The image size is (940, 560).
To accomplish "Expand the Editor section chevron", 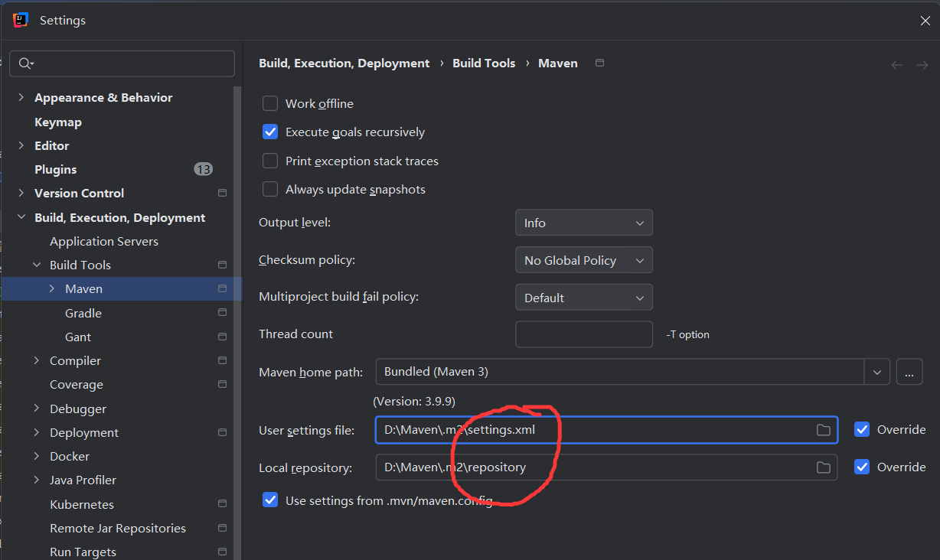I will click(x=21, y=145).
